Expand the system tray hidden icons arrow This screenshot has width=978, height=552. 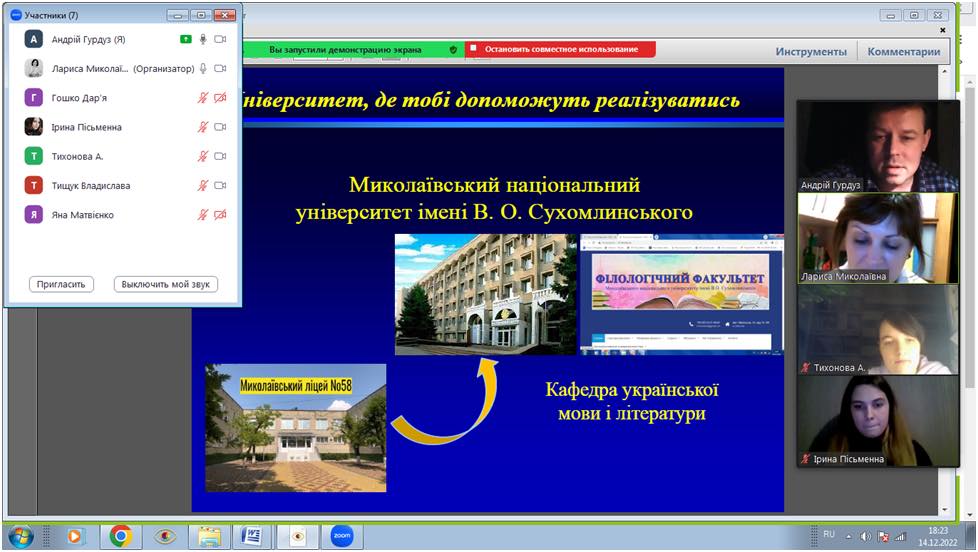pos(849,535)
